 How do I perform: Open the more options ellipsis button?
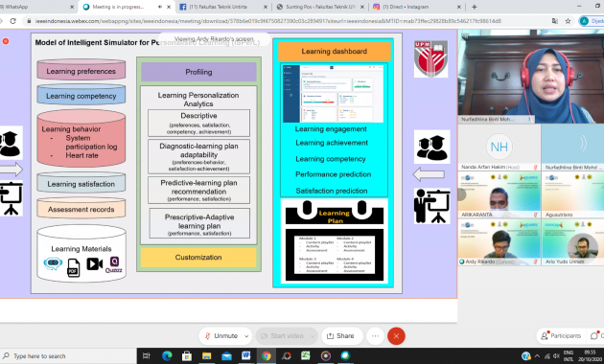coord(375,336)
